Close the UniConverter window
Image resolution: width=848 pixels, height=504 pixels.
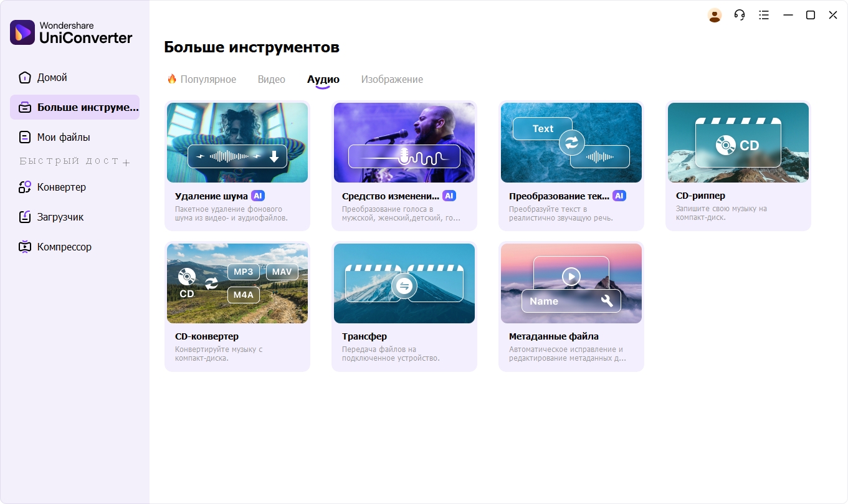833,16
